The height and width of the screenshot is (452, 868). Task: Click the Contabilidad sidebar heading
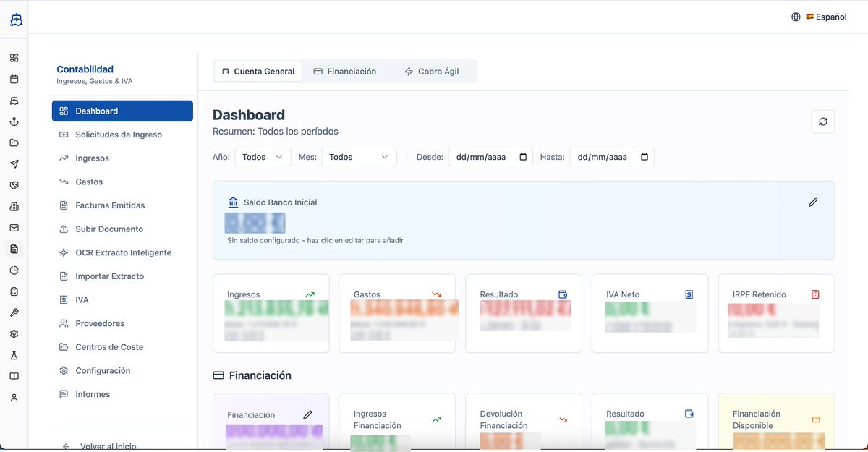tap(85, 69)
